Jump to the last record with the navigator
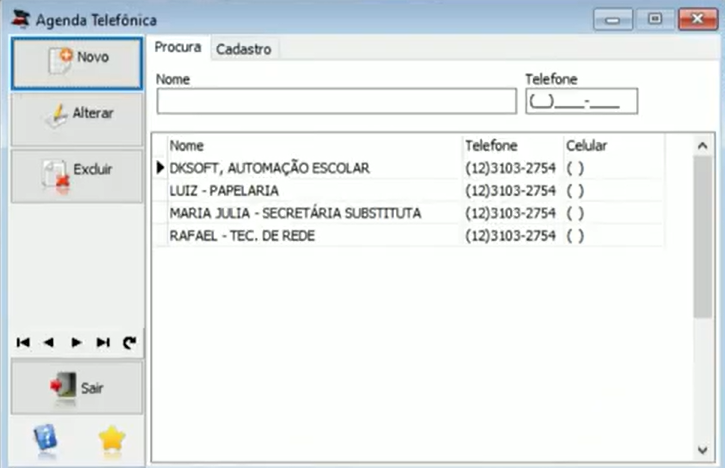 pyautogui.click(x=103, y=343)
